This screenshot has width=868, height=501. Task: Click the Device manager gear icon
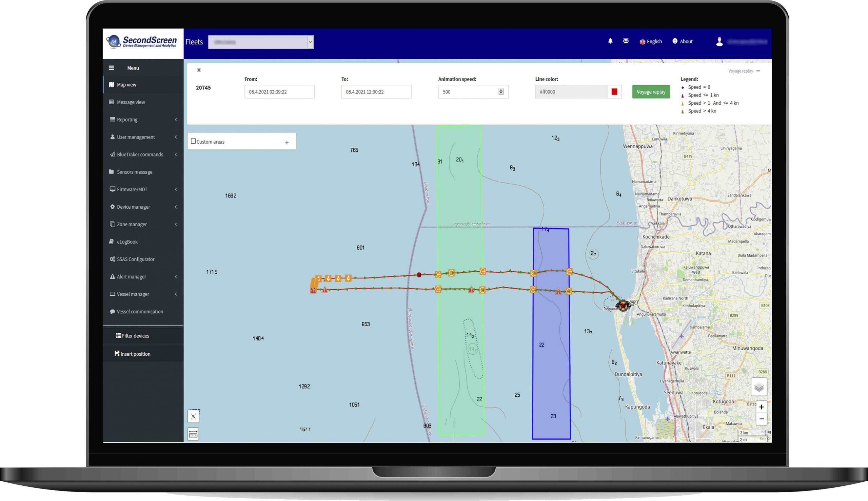pos(112,206)
